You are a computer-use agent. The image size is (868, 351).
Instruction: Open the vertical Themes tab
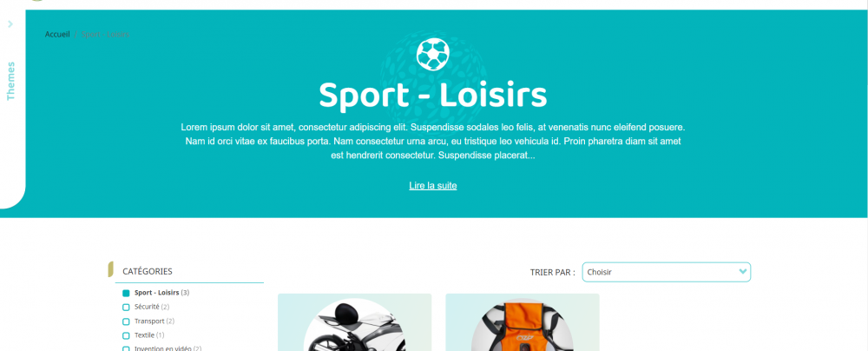10,81
